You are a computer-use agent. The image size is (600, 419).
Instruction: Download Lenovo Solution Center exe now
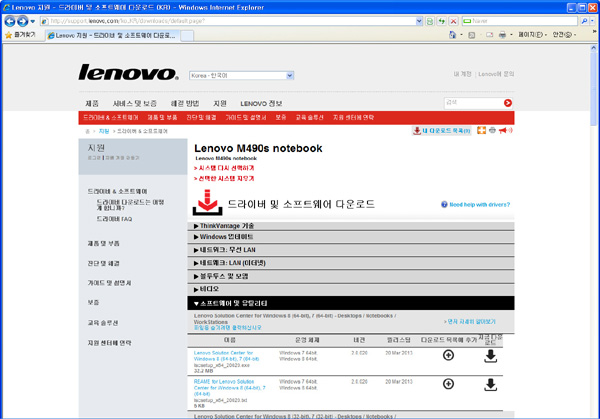pos(491,356)
